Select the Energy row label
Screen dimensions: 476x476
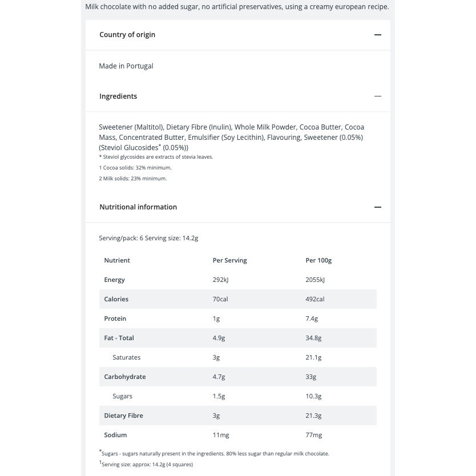[x=114, y=280]
